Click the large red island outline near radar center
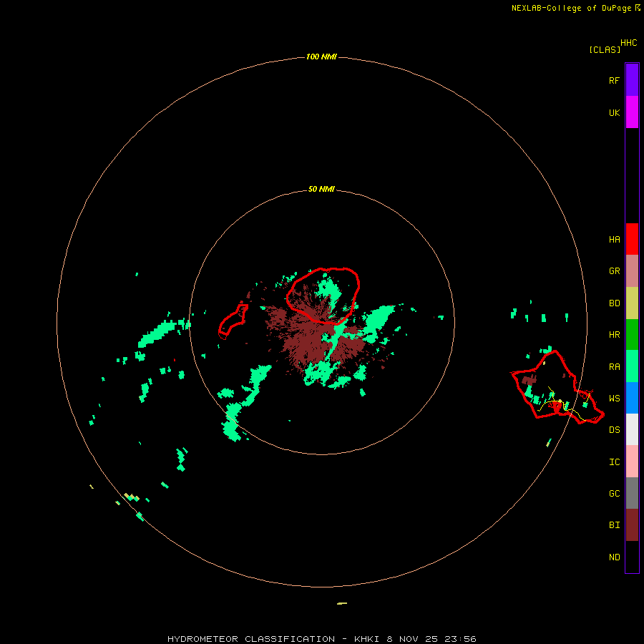Screen dimensions: 644x644 323,296
